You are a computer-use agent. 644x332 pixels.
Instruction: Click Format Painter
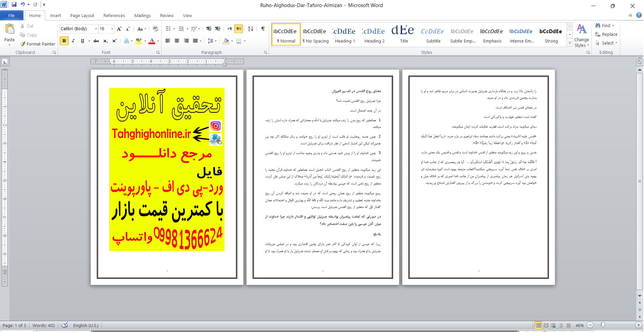pyautogui.click(x=37, y=44)
